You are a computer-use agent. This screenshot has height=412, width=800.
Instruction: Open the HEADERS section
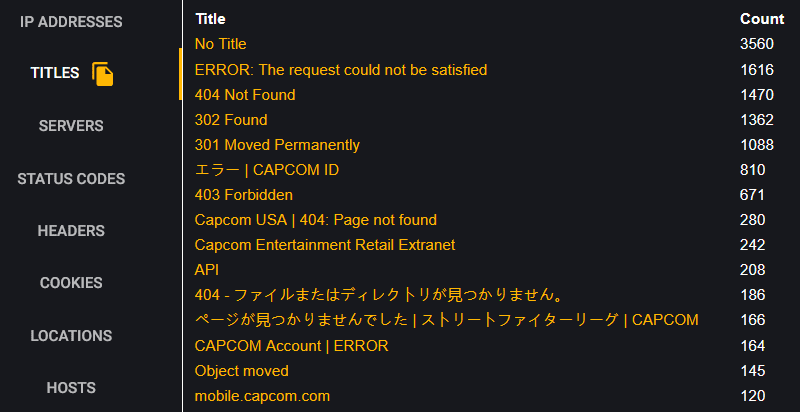71,231
